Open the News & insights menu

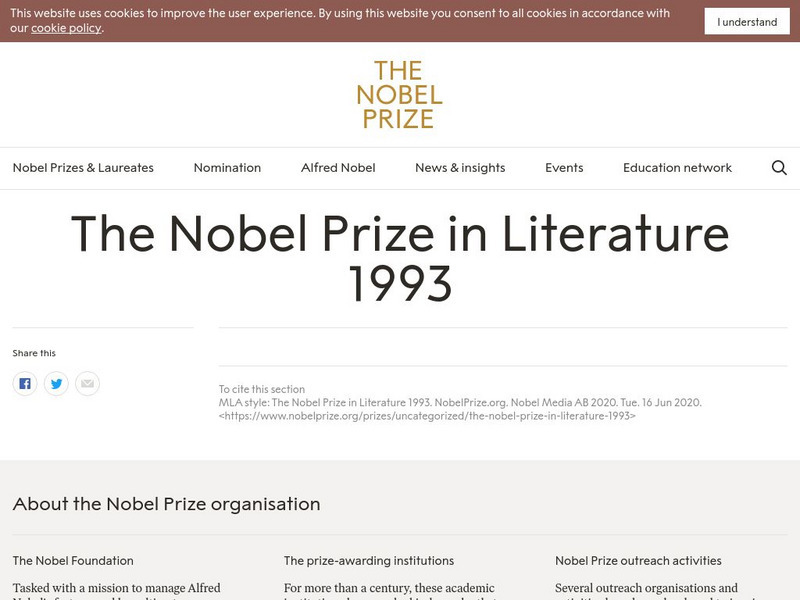(x=461, y=168)
